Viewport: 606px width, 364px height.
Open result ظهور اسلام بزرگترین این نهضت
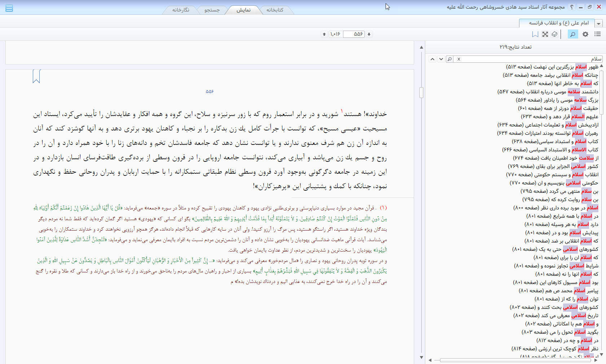(x=552, y=67)
